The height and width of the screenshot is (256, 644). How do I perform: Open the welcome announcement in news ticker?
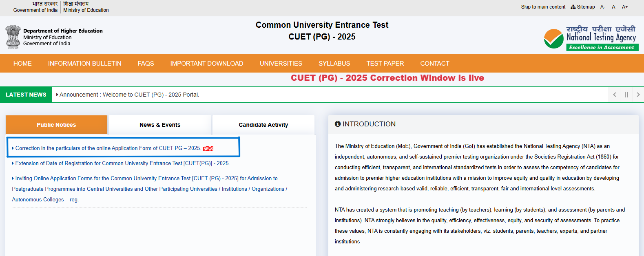(129, 95)
